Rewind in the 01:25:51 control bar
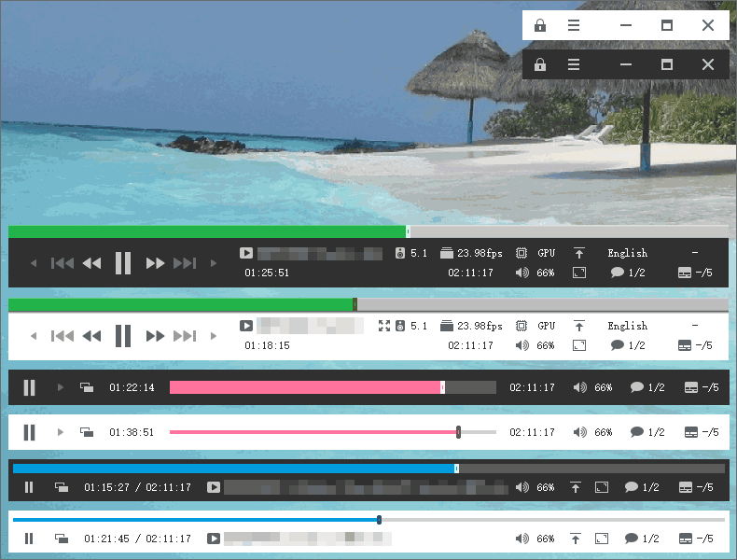This screenshot has width=737, height=560. 91,263
